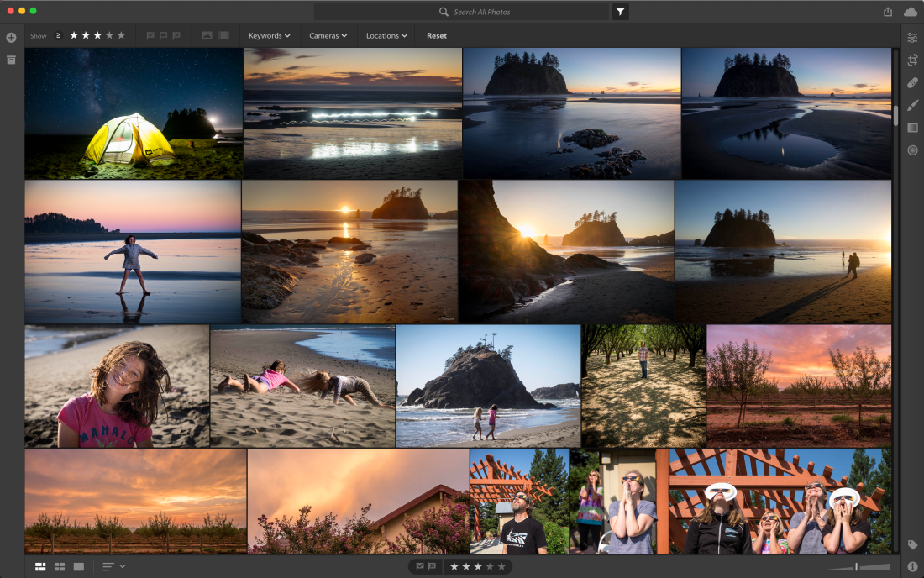This screenshot has height=578, width=924.
Task: Adjust the thumbnail size slider
Action: 857,567
